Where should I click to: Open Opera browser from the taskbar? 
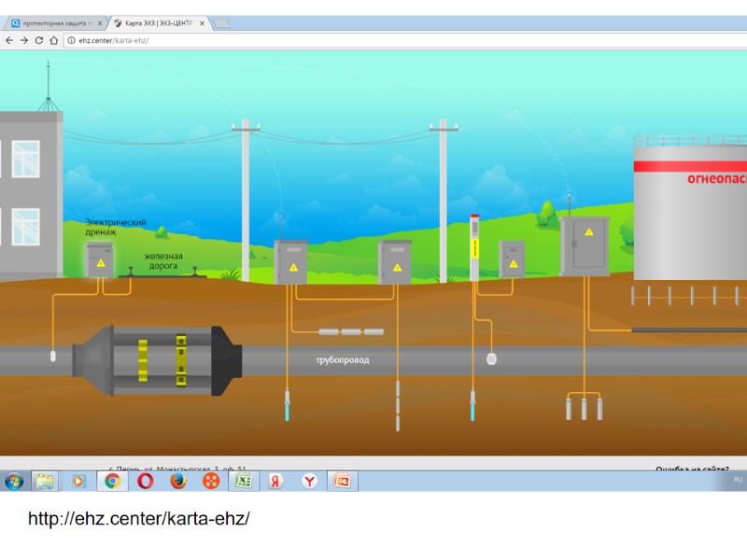pos(146,482)
